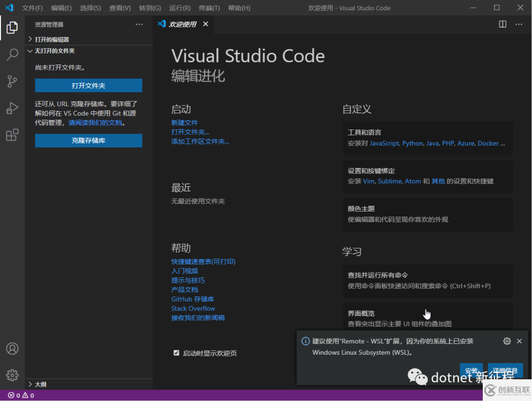This screenshot has height=401, width=532.
Task: Open the Extensions view icon
Action: [x=12, y=134]
